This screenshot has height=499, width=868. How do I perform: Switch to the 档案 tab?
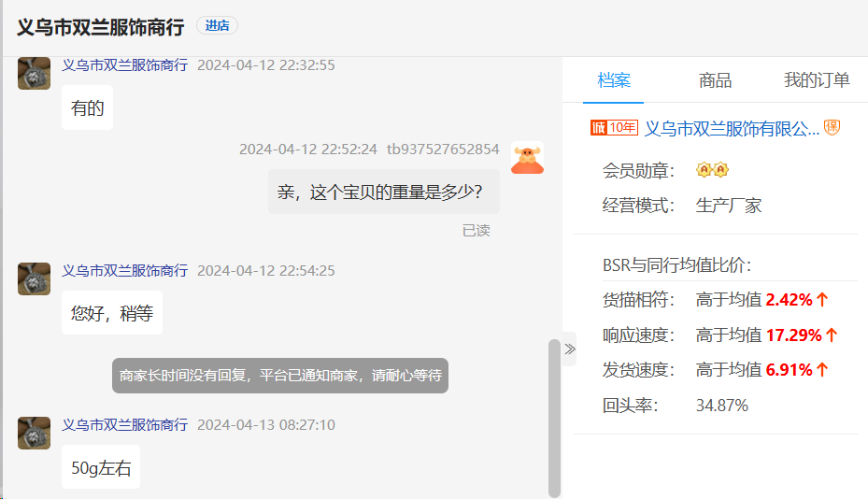click(x=613, y=80)
